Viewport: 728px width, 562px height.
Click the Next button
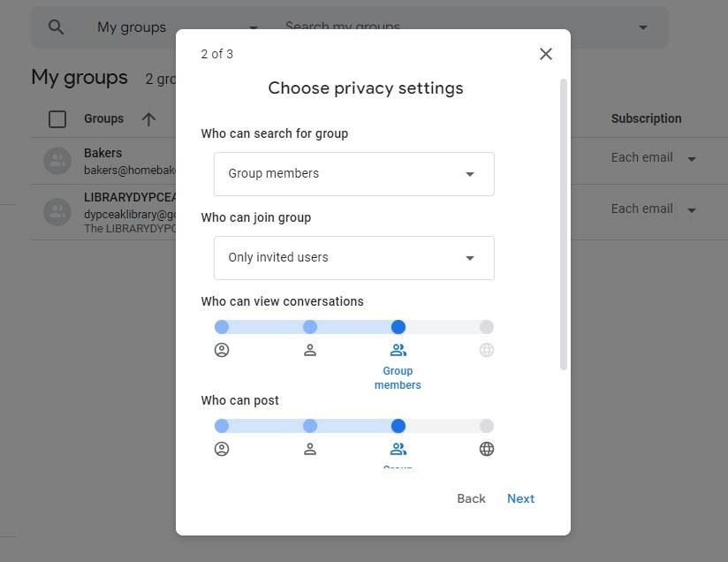[x=520, y=498]
